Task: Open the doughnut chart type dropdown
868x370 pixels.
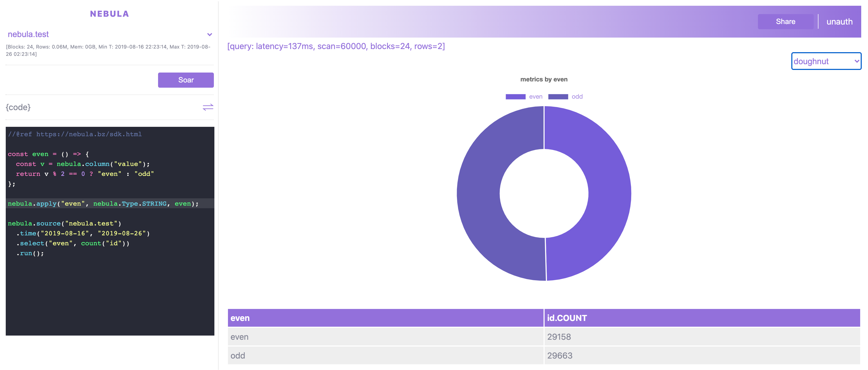Action: (825, 61)
